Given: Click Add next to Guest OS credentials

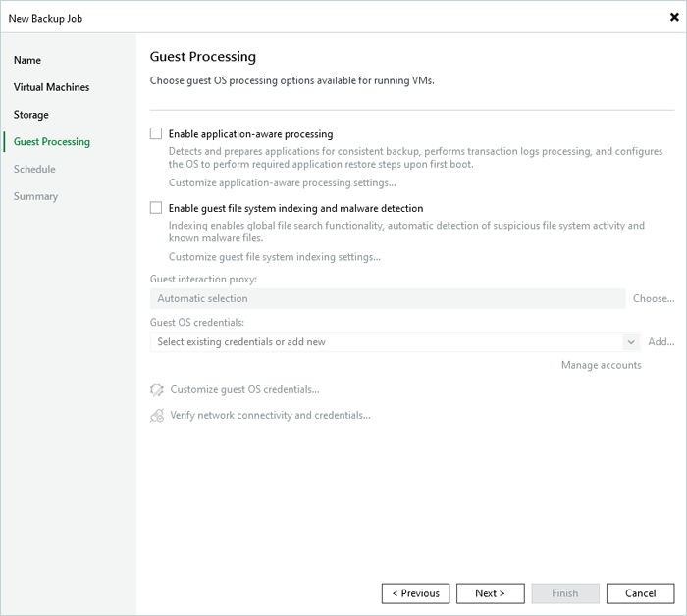Looking at the screenshot, I should [x=661, y=342].
